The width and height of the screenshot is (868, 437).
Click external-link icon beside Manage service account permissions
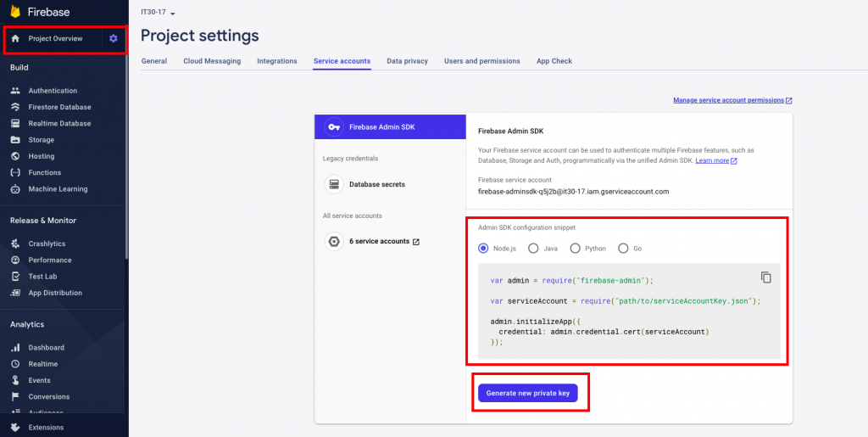click(x=789, y=101)
